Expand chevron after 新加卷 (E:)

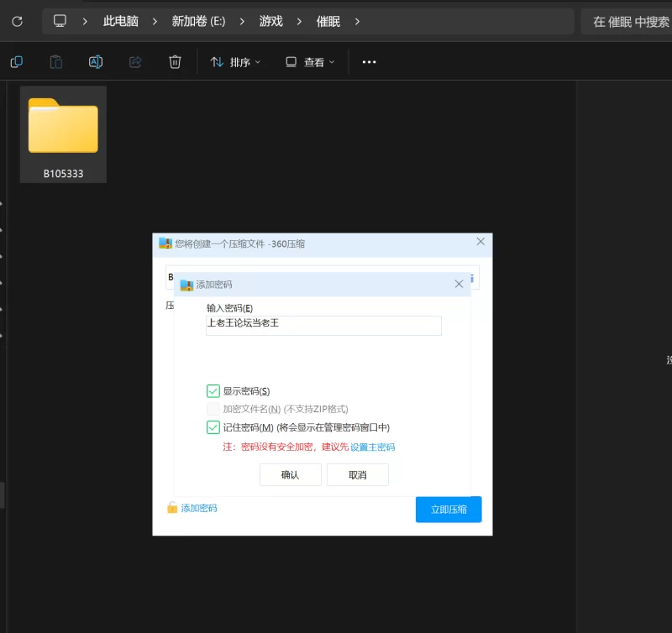point(242,22)
